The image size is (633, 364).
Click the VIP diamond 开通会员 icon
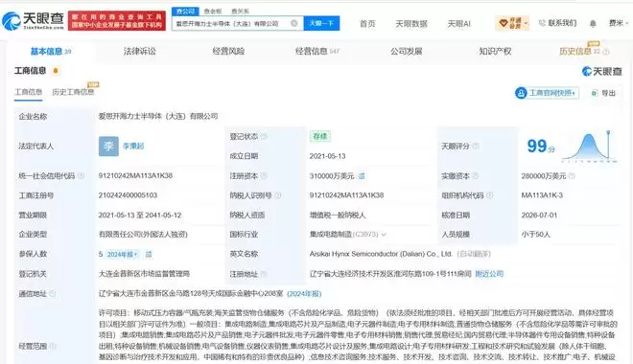click(x=504, y=23)
